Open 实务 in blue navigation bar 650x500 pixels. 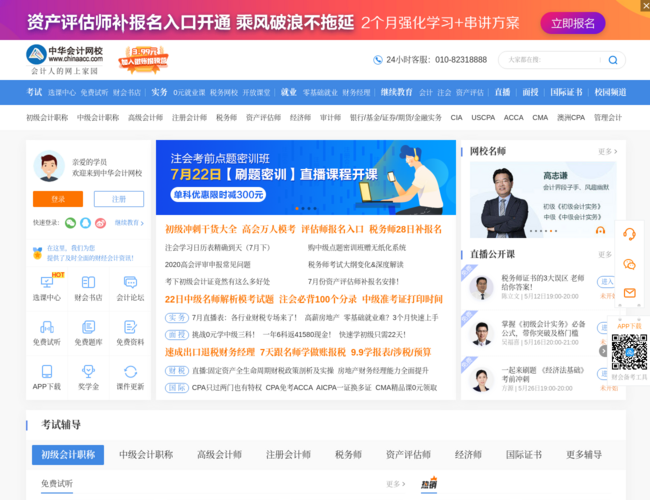point(159,92)
